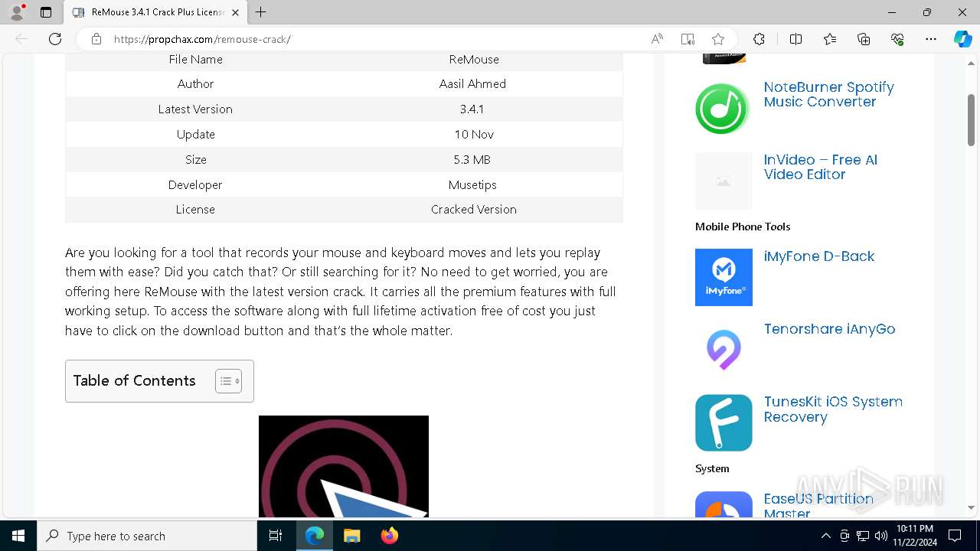Open the InVideo – Free AI Video Editor link
Image resolution: width=980 pixels, height=551 pixels.
coord(820,167)
